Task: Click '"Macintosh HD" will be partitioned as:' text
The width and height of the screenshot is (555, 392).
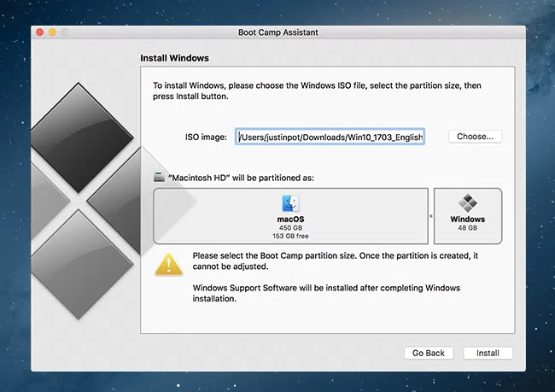Action: coord(241,178)
